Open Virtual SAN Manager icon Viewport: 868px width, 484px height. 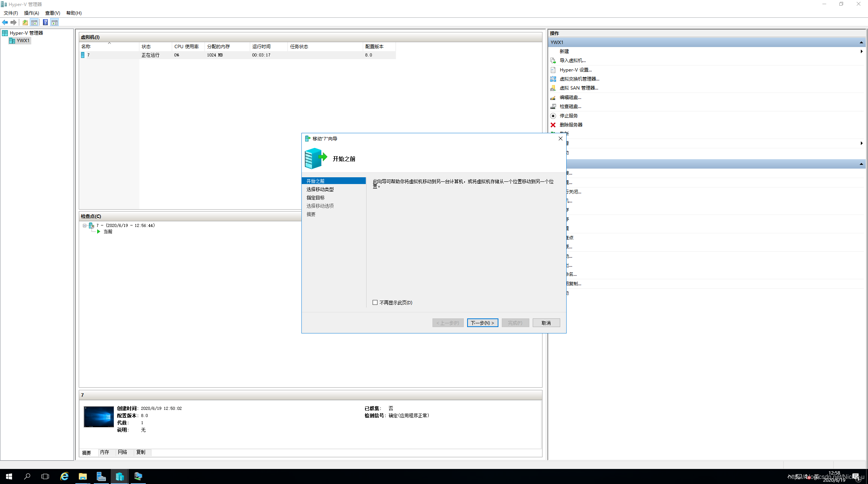point(553,88)
